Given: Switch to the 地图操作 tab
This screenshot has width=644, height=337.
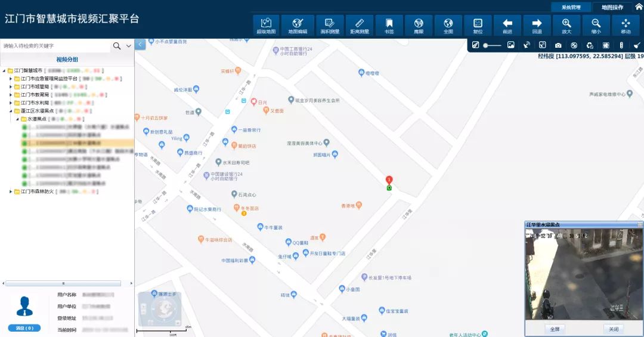Looking at the screenshot, I should point(612,7).
